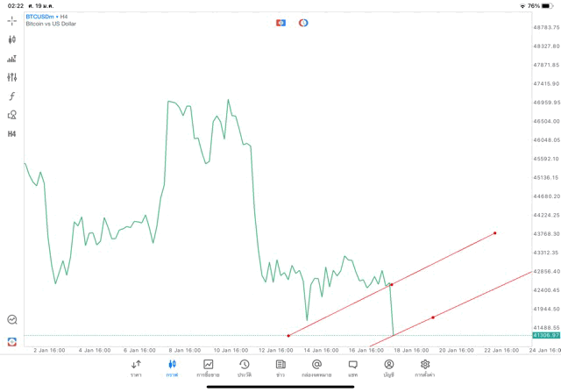This screenshot has height=392, width=561.
Task: Select the crosshair cursor tool
Action: tap(12, 20)
